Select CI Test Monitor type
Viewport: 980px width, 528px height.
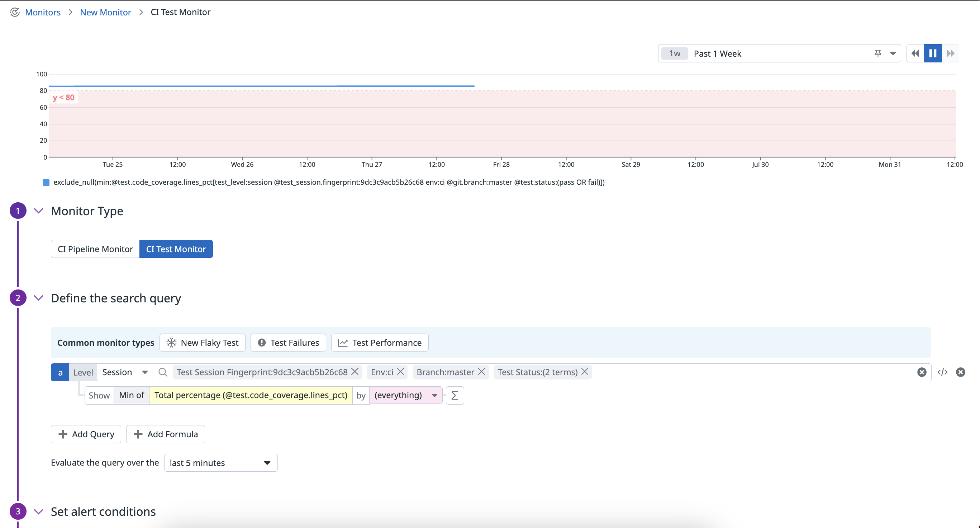click(176, 249)
